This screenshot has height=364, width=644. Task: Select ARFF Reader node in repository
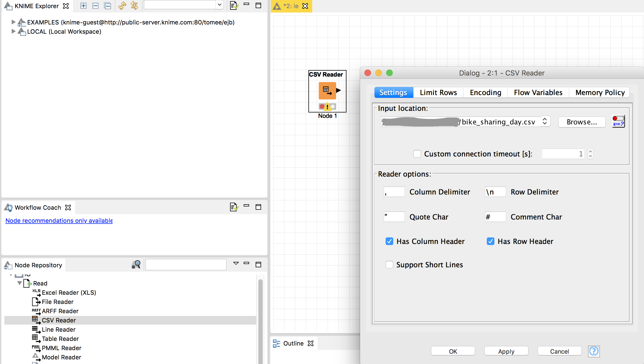[x=55, y=311]
